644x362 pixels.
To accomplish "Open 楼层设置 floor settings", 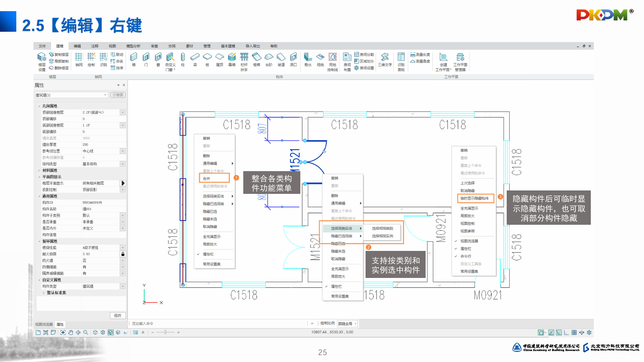I will pyautogui.click(x=42, y=61).
